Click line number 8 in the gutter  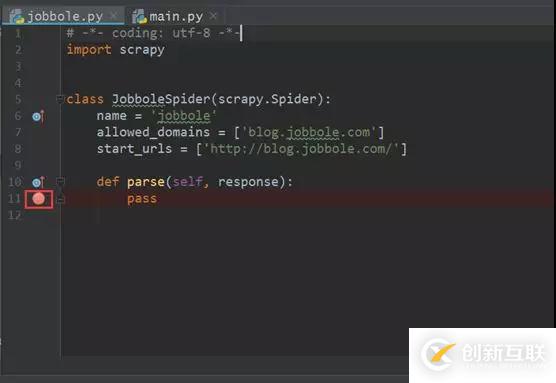click(18, 149)
